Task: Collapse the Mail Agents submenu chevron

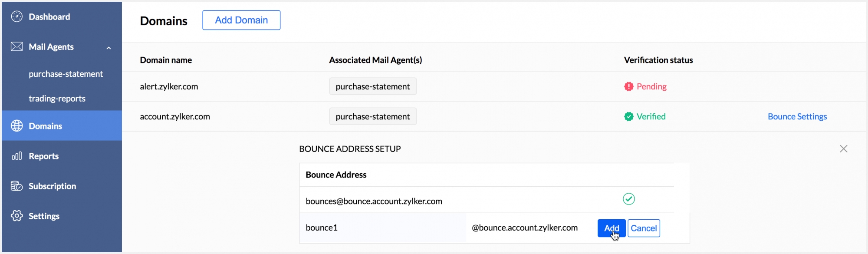Action: click(x=108, y=48)
